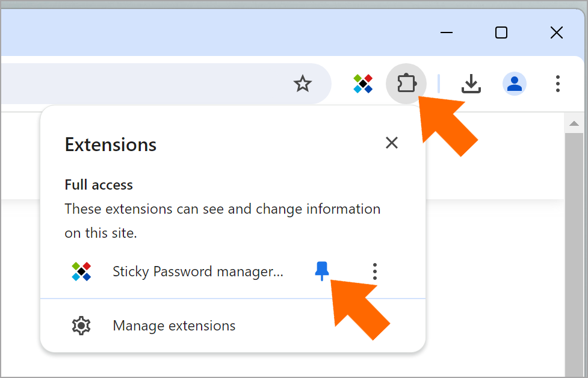Viewport: 588px width, 378px height.
Task: Open Sticky Password from the toolbar icon
Action: [x=363, y=84]
